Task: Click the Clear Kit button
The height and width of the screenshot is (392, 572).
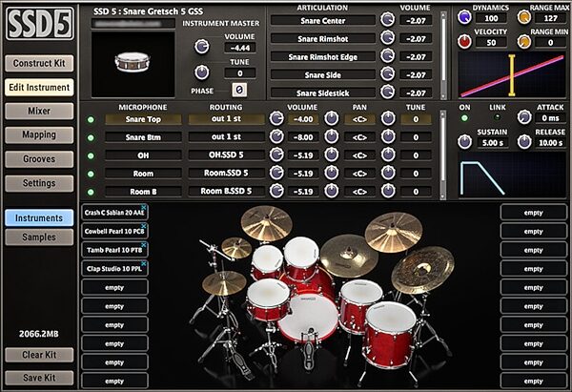Action: tap(39, 355)
